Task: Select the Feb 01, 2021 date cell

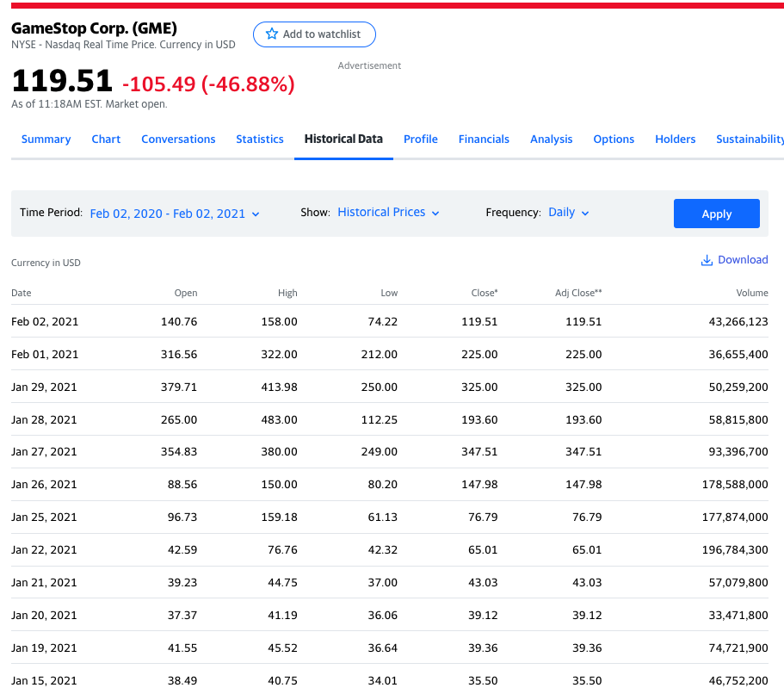Action: pos(45,354)
